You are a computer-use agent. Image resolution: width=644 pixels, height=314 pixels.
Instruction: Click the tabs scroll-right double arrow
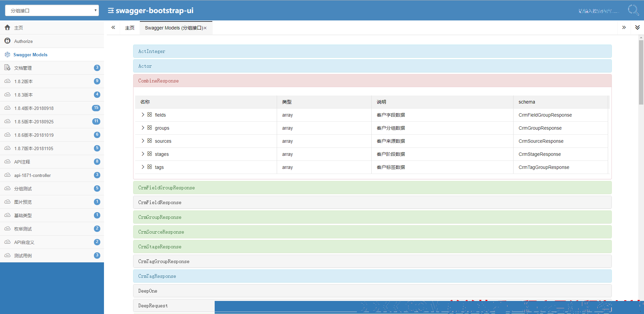click(624, 27)
